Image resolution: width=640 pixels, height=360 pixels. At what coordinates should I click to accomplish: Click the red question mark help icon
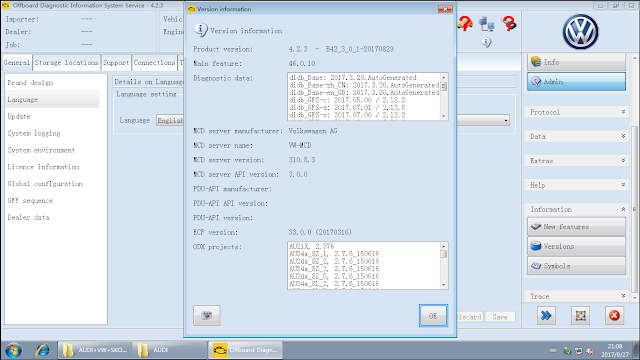(x=509, y=23)
